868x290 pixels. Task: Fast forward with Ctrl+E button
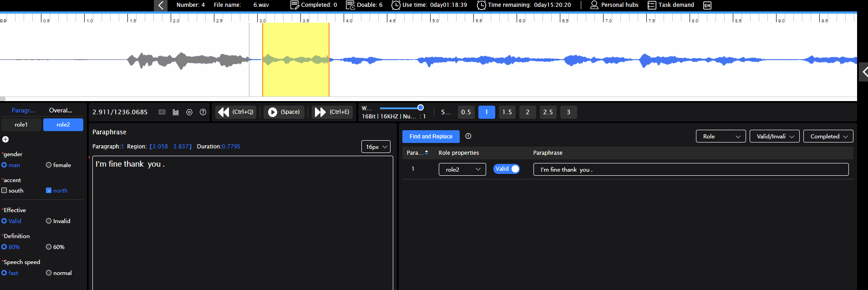(332, 112)
